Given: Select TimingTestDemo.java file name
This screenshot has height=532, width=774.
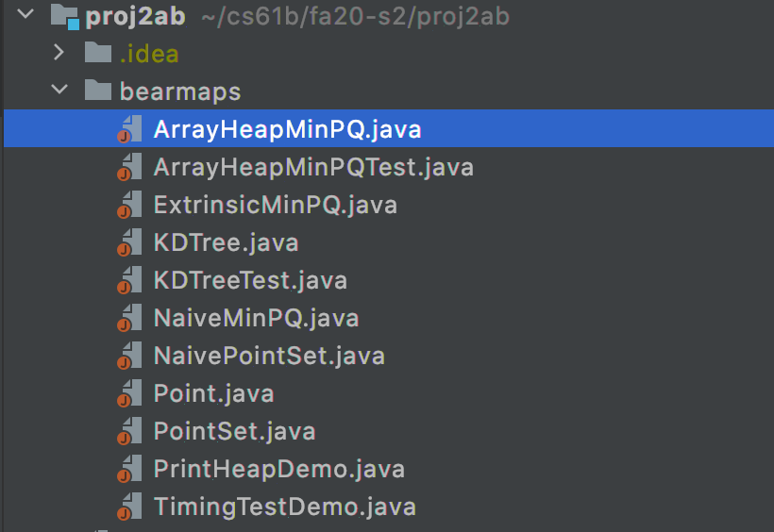Looking at the screenshot, I should [285, 507].
